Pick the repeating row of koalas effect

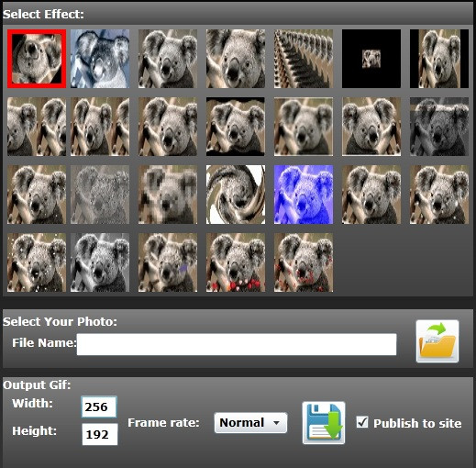point(304,59)
